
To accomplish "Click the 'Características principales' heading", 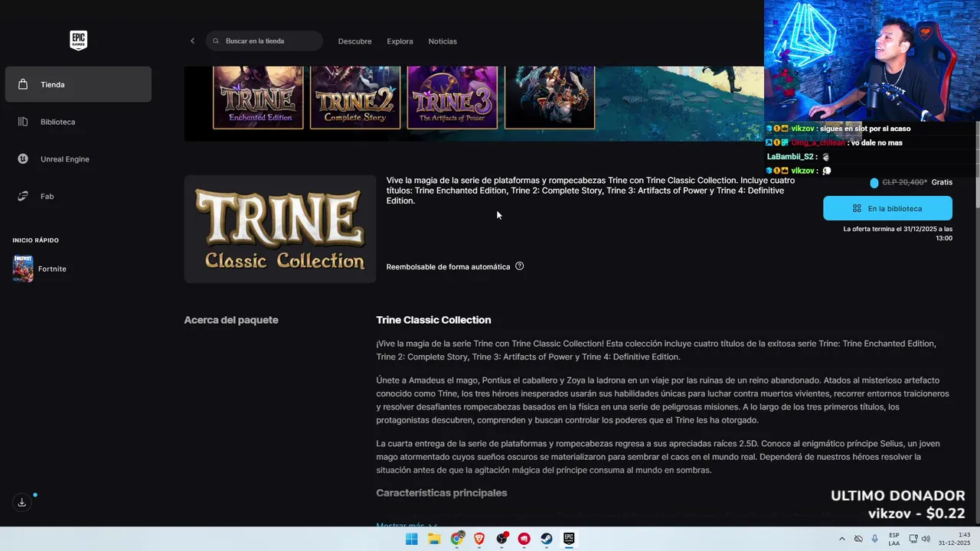I will (x=442, y=493).
